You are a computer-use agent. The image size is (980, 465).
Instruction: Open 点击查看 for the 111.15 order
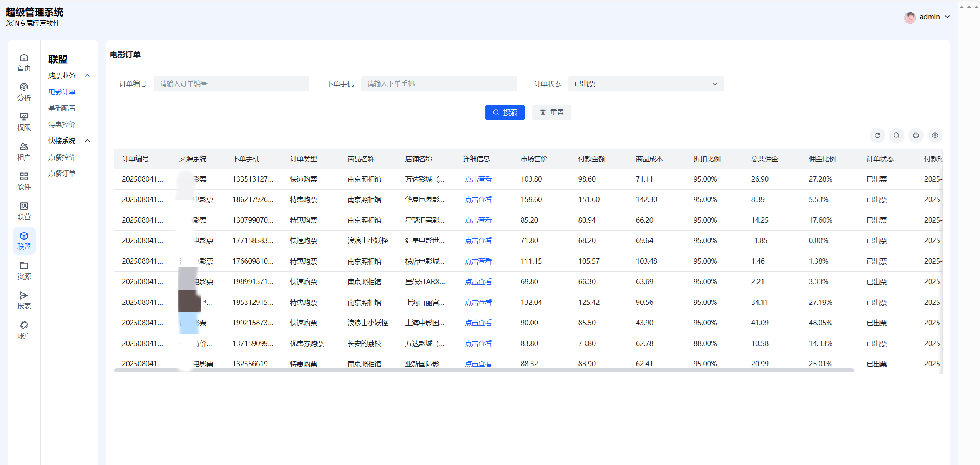[478, 261]
